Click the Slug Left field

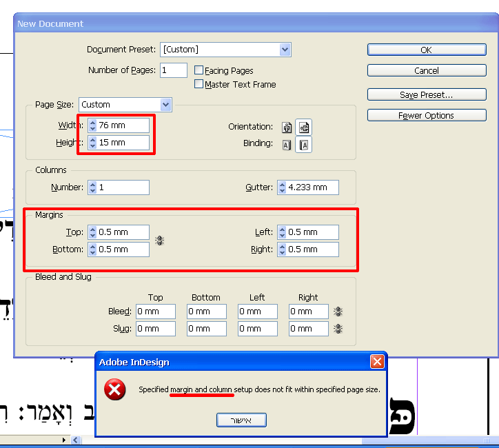pyautogui.click(x=258, y=329)
